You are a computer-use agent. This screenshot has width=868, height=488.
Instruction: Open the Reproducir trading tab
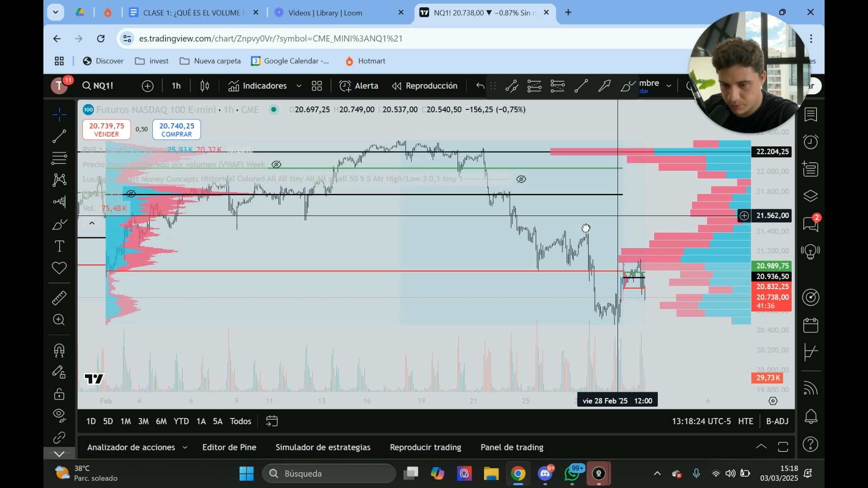(x=426, y=447)
